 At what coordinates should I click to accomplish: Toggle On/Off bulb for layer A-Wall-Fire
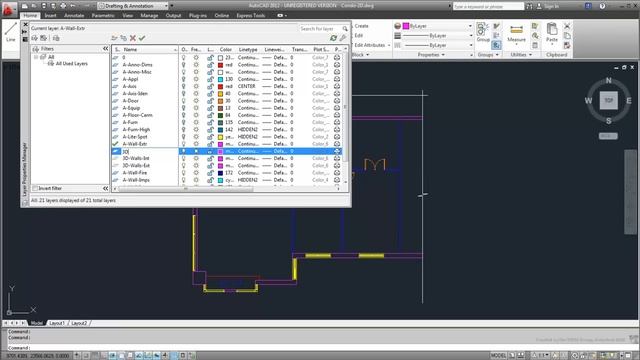[184, 173]
